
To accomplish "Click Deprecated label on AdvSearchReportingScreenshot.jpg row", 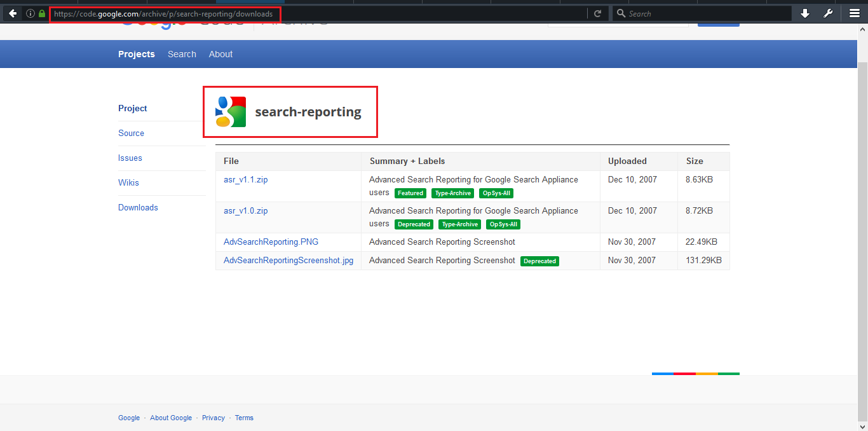I will pos(539,261).
